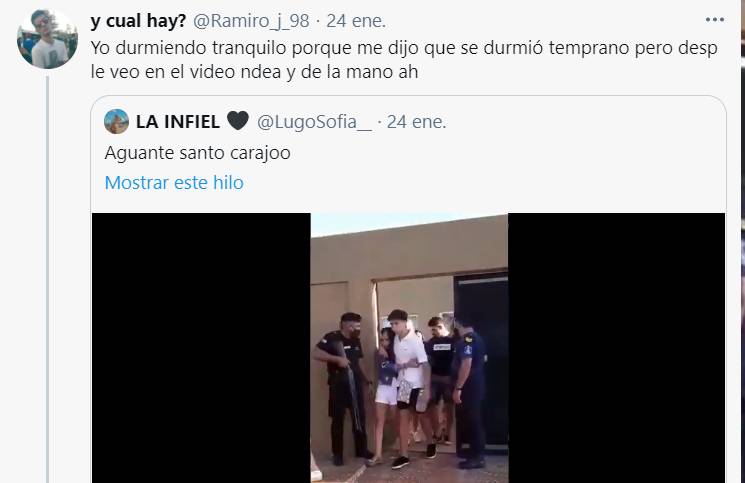This screenshot has width=745, height=483.
Task: Click 'Mostrar este hilo' link
Action: click(x=174, y=182)
